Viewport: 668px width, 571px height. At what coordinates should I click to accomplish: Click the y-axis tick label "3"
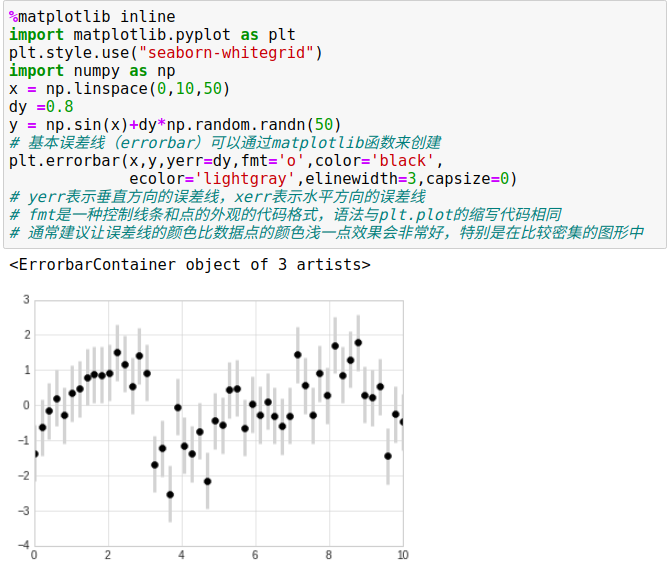26,300
